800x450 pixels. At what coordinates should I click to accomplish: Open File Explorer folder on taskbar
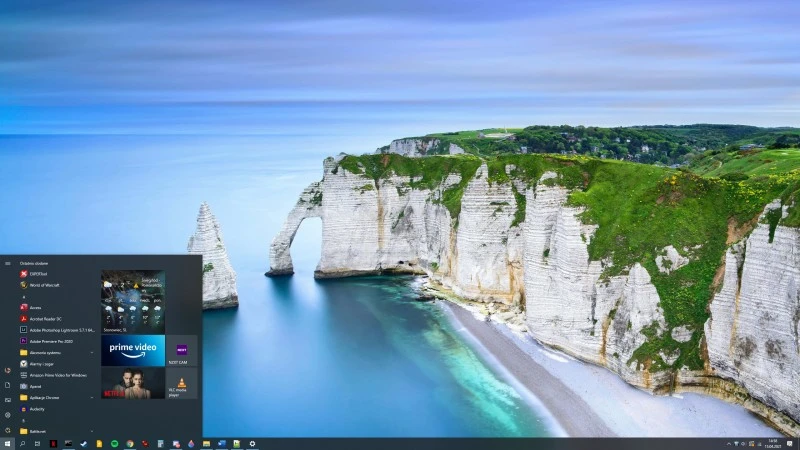point(206,444)
